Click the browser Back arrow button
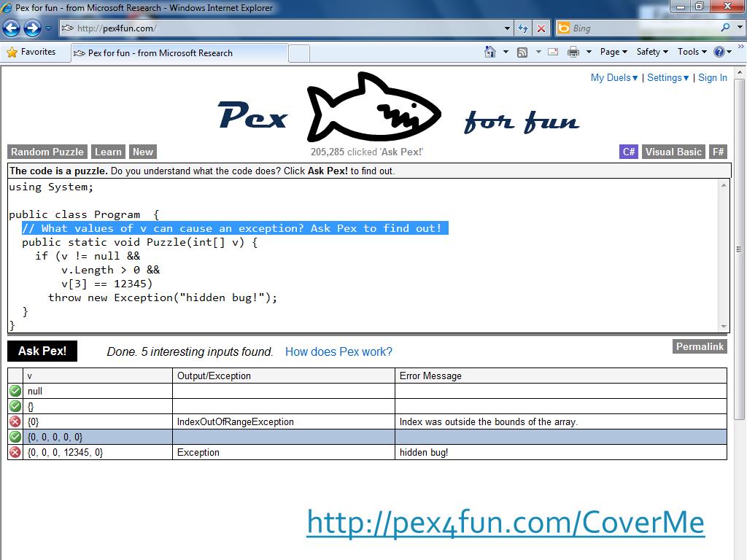 (11, 28)
